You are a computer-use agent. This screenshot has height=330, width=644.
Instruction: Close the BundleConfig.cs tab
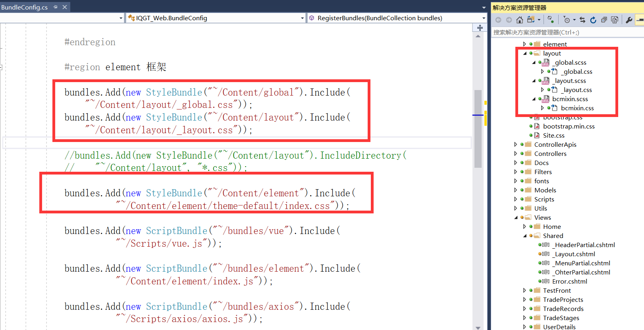coord(65,7)
